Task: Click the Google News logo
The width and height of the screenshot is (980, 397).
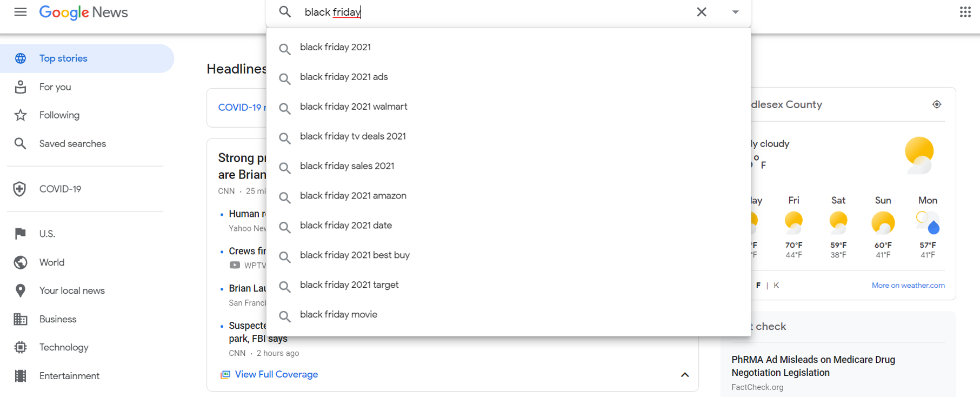Action: 83,12
